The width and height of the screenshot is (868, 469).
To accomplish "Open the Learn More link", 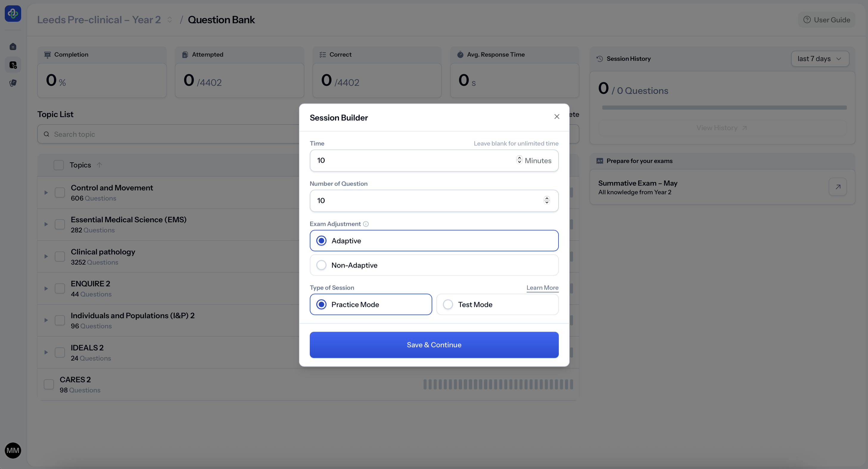I will click(542, 288).
